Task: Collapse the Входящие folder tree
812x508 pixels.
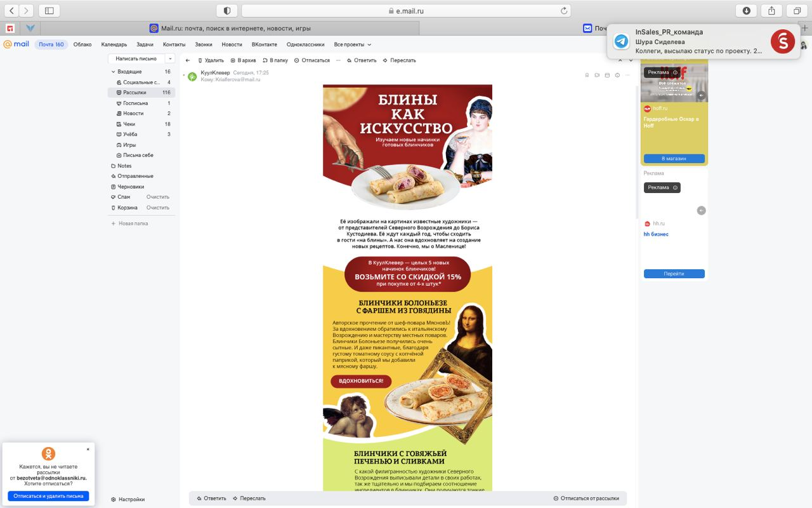Action: pyautogui.click(x=113, y=72)
